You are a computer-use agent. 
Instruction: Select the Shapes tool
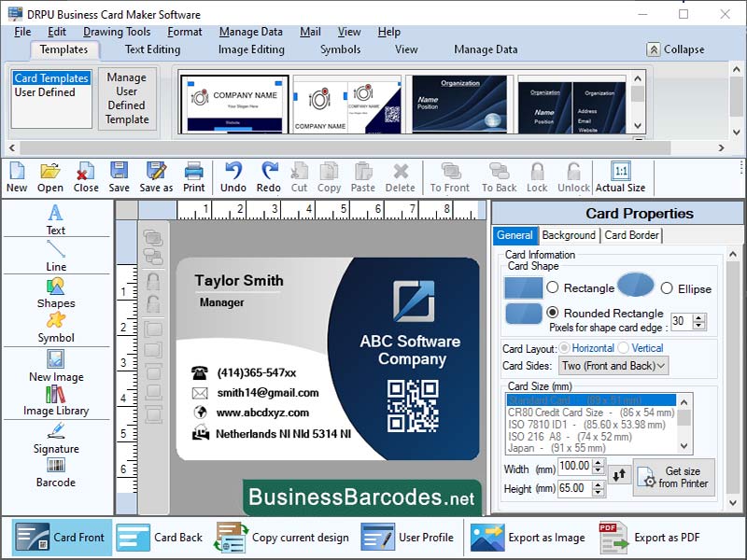pyautogui.click(x=54, y=297)
